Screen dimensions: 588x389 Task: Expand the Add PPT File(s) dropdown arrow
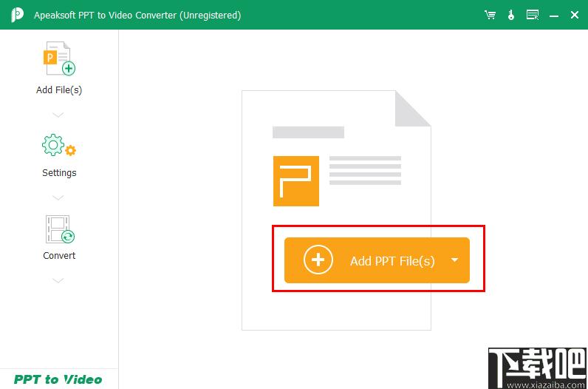[x=454, y=260]
